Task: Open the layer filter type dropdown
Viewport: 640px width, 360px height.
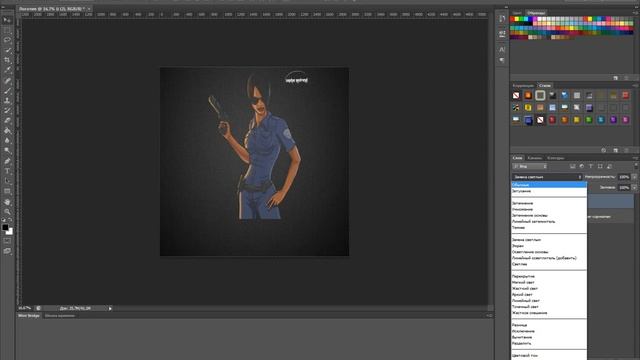Action: pyautogui.click(x=529, y=166)
